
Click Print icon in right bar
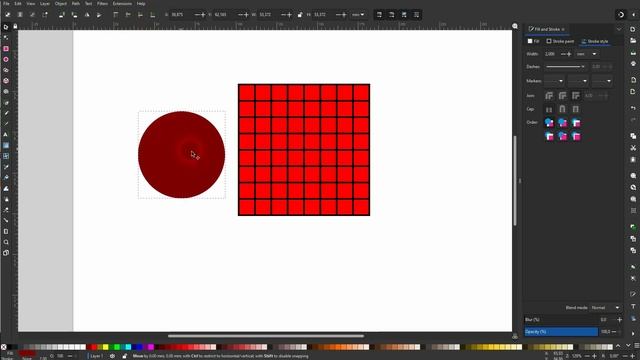click(x=633, y=64)
